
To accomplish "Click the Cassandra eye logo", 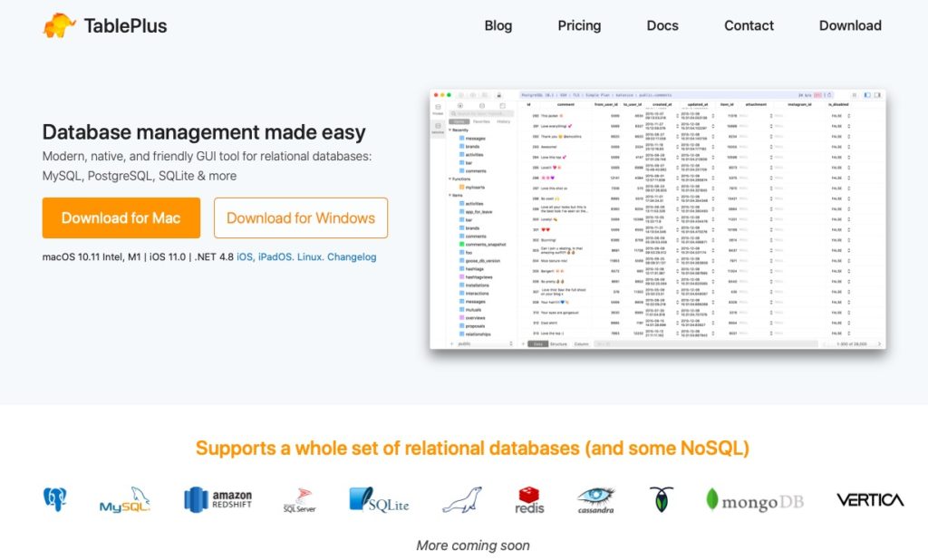I will [596, 499].
